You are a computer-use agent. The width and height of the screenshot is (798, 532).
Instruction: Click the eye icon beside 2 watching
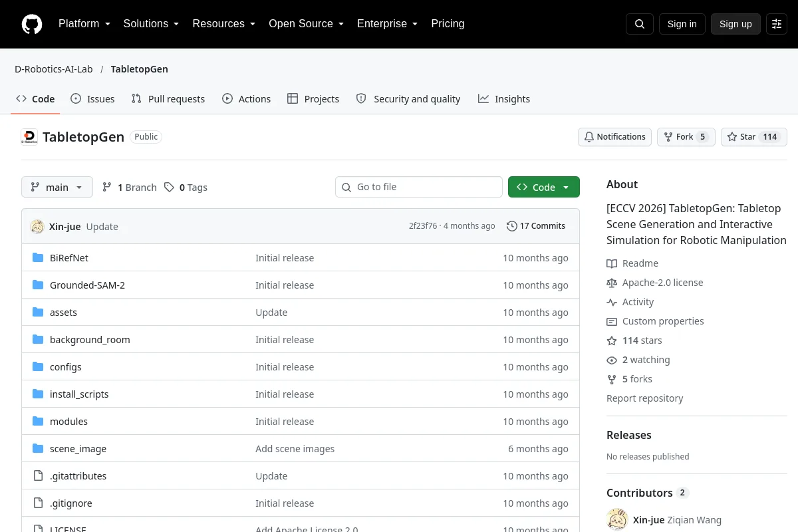[x=612, y=360]
